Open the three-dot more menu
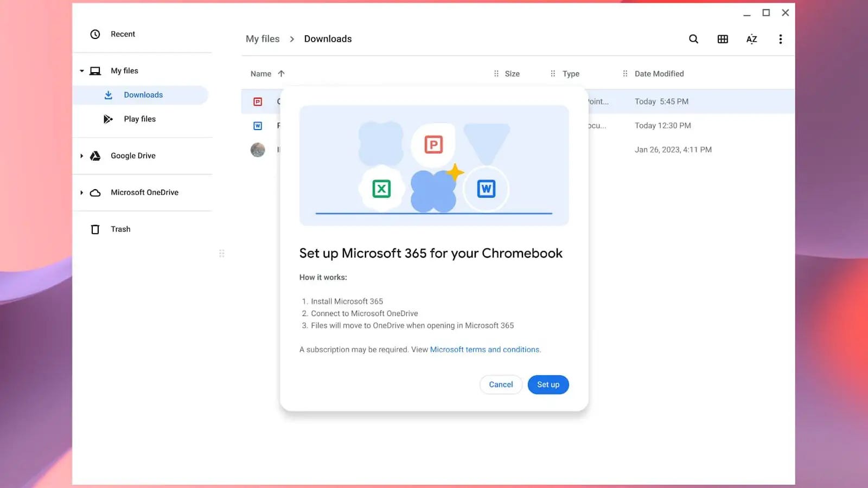Screen dimensions: 868x488 pyautogui.click(x=781, y=39)
